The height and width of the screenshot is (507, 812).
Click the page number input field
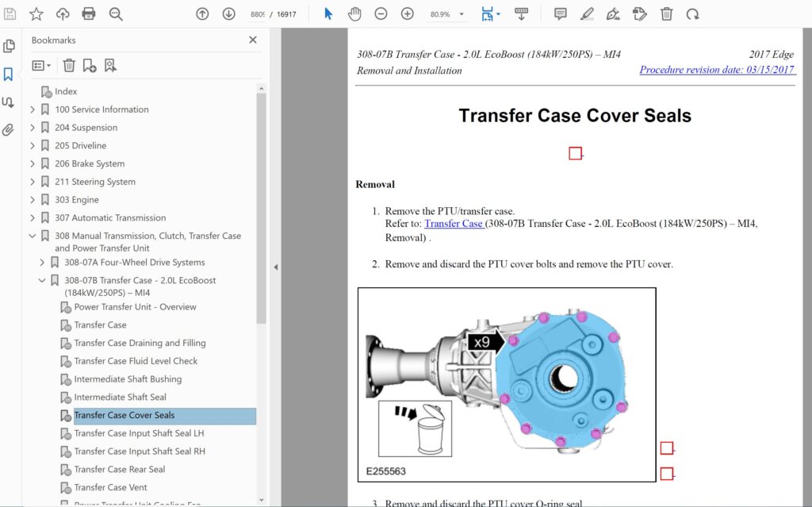(258, 14)
